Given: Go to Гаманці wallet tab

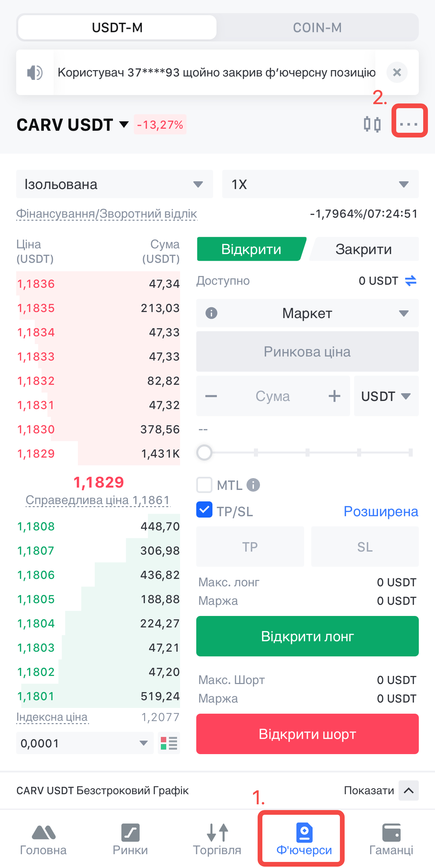Looking at the screenshot, I should tap(391, 839).
